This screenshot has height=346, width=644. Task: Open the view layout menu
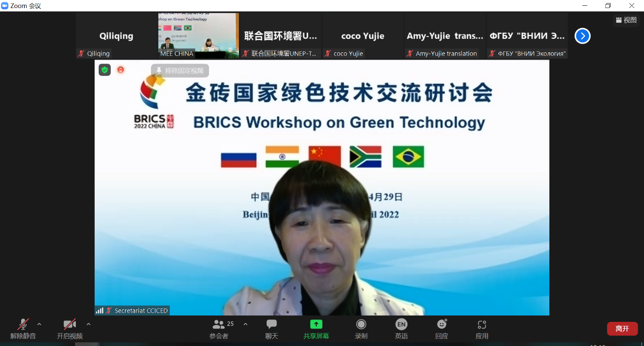click(x=626, y=20)
